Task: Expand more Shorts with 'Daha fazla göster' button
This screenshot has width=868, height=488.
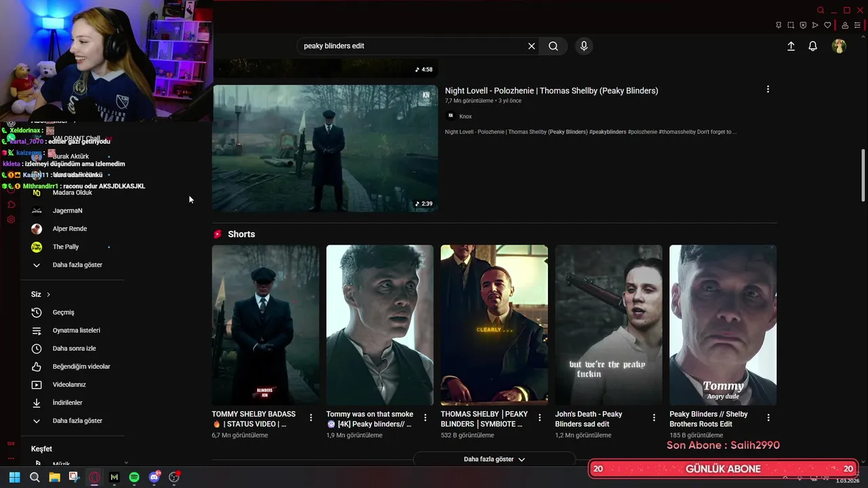Action: (494, 459)
